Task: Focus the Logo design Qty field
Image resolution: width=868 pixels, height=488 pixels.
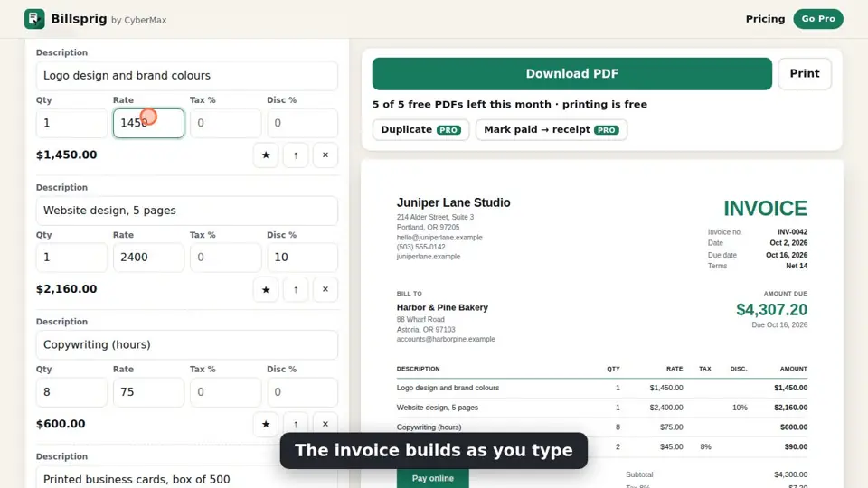Action: coord(71,123)
